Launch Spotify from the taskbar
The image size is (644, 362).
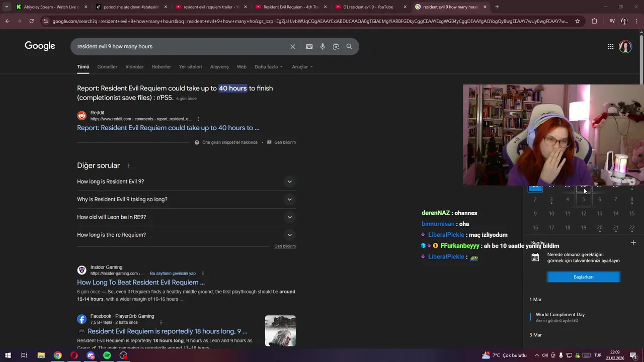(107, 355)
